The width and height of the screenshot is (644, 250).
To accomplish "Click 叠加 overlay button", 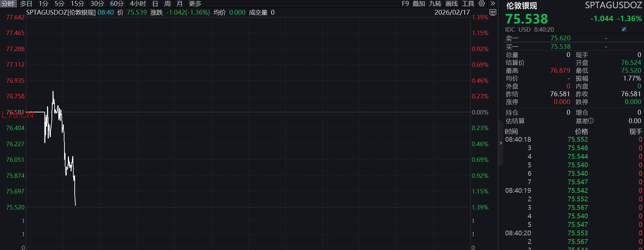I will [419, 3].
